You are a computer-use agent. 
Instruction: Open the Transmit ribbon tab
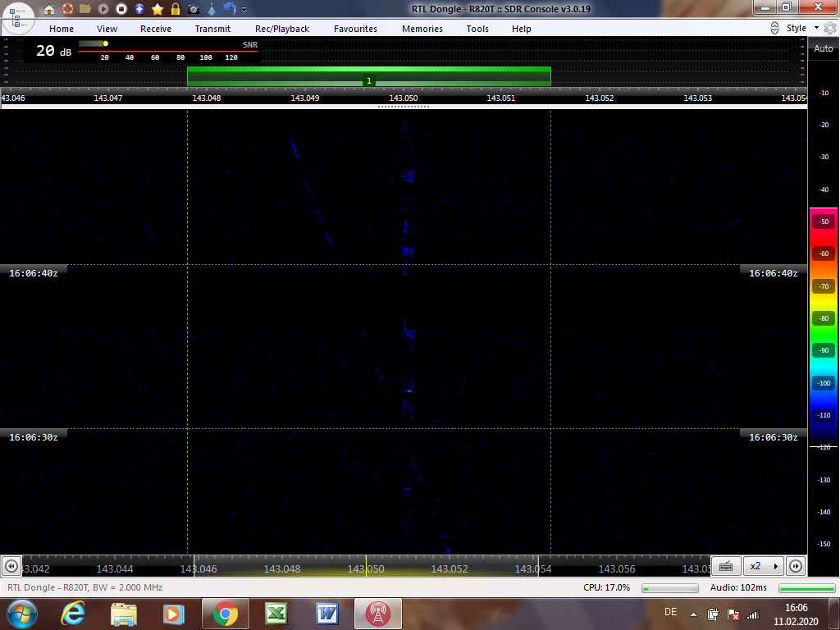[x=212, y=29]
